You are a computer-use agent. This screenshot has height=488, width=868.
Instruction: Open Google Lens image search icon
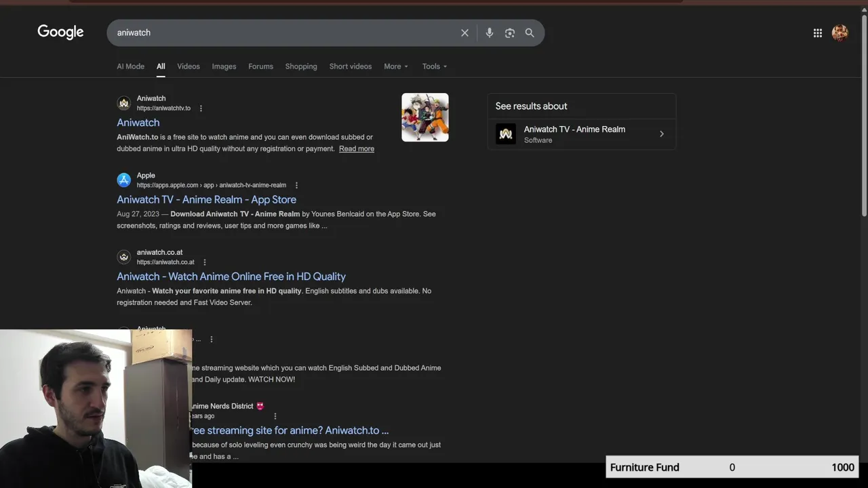click(509, 33)
